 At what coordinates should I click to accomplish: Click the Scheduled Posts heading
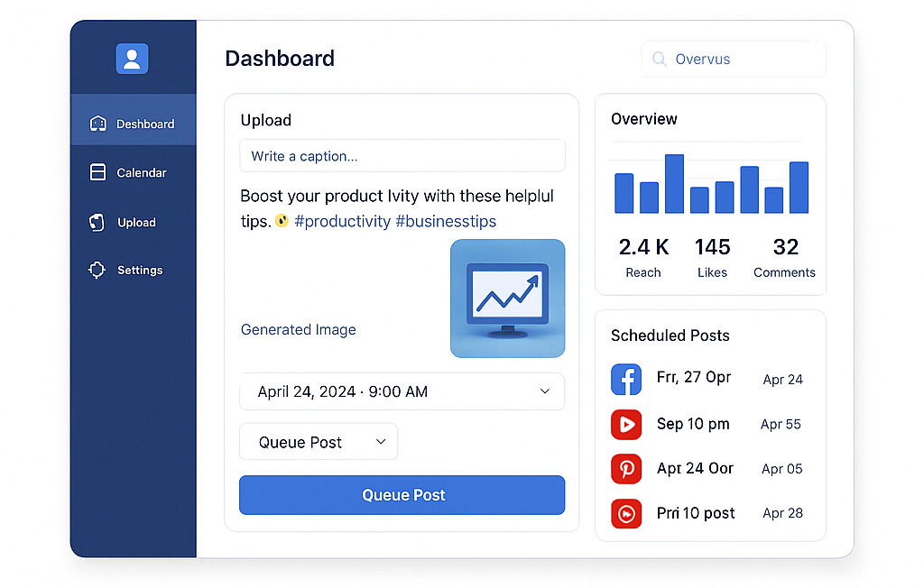point(670,335)
